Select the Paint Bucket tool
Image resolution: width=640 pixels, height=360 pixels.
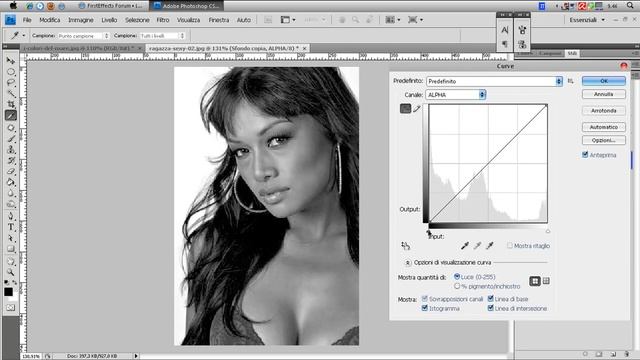click(11, 182)
